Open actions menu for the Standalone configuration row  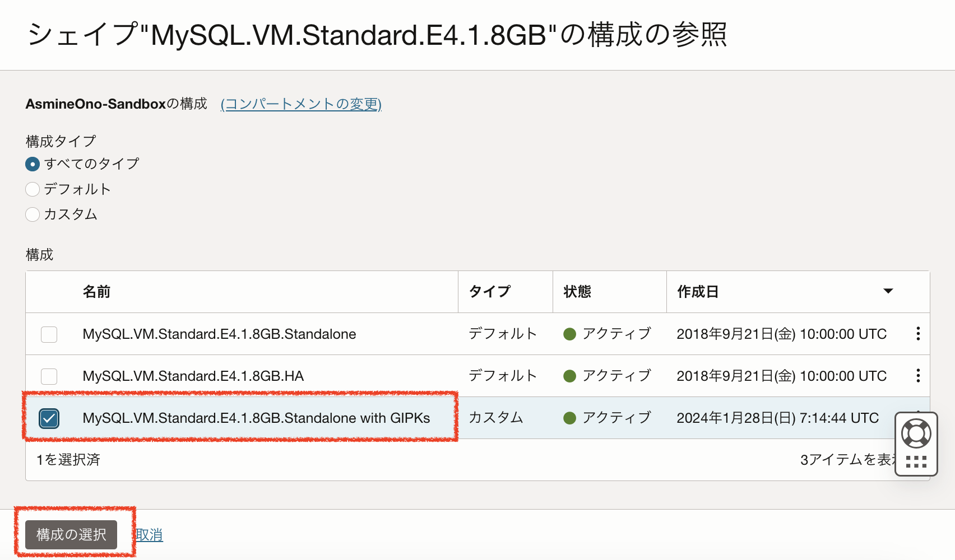click(917, 334)
